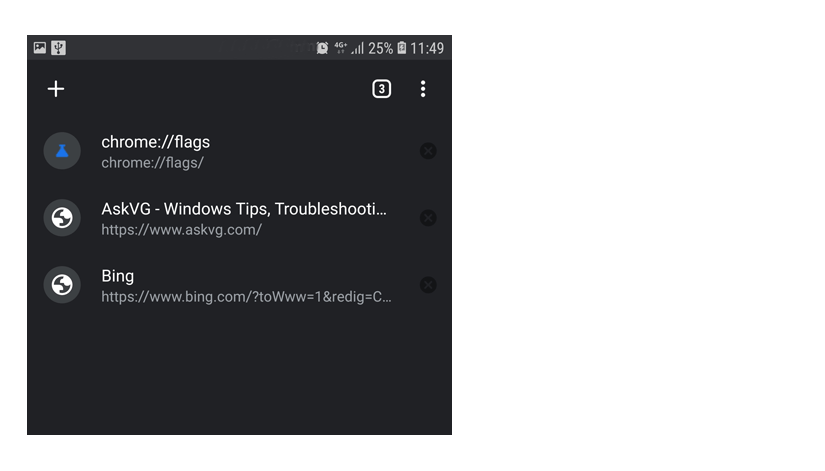Tap the alarm clock status icon
Image resolution: width=825 pixels, height=471 pixels.
322,48
